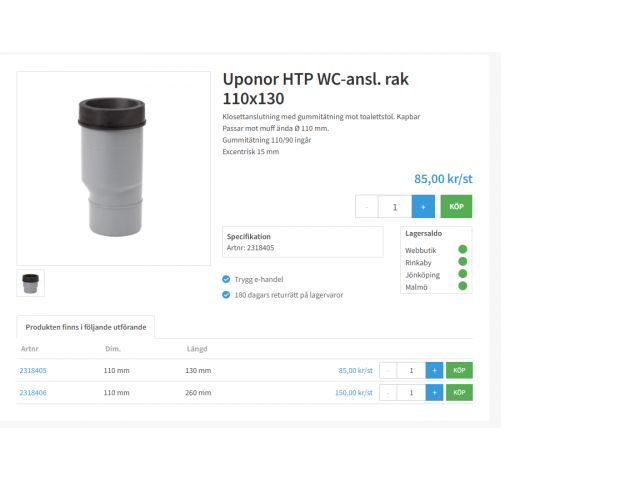Select the small product thumbnail below image
This screenshot has height=480, width=640.
(x=31, y=283)
